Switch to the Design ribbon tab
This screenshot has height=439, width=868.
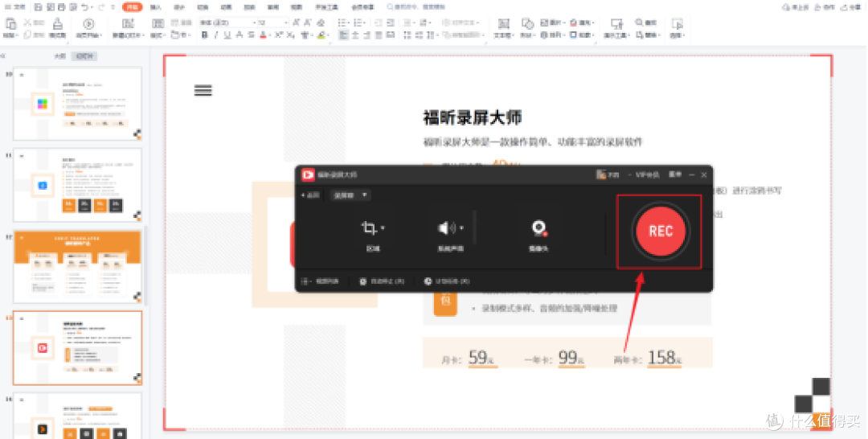point(179,7)
